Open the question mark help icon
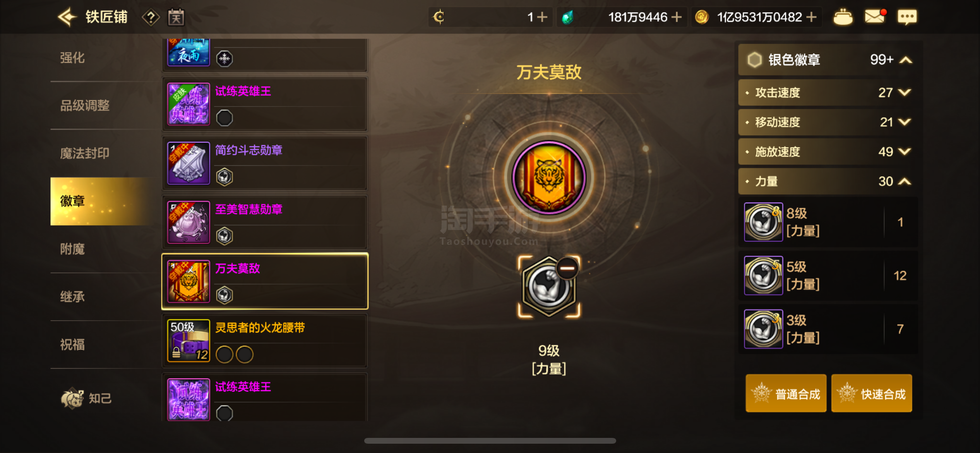 [151, 17]
